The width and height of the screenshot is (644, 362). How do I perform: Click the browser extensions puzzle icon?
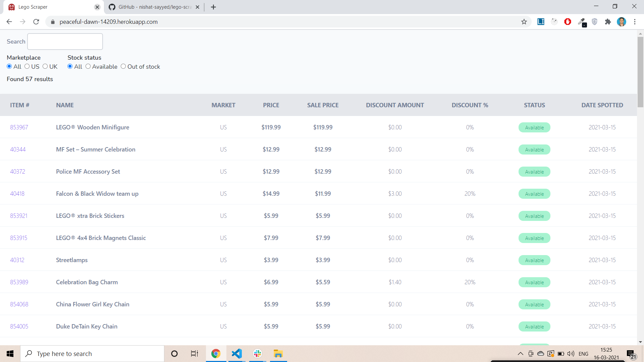click(x=608, y=22)
